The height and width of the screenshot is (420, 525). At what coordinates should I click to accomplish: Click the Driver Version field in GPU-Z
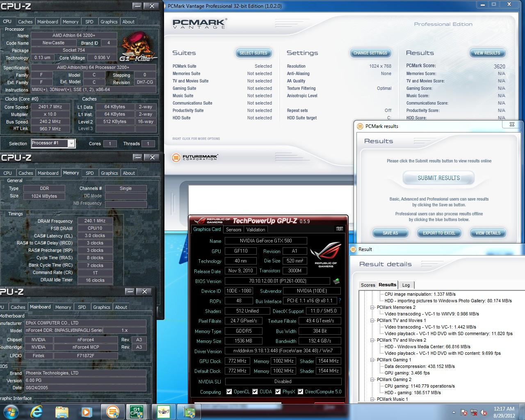pos(283,351)
